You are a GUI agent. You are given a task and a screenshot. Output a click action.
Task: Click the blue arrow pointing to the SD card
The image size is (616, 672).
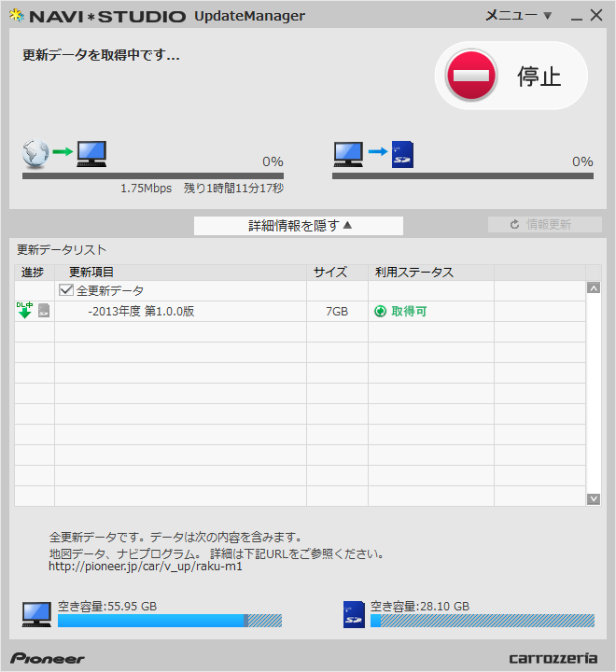click(378, 151)
